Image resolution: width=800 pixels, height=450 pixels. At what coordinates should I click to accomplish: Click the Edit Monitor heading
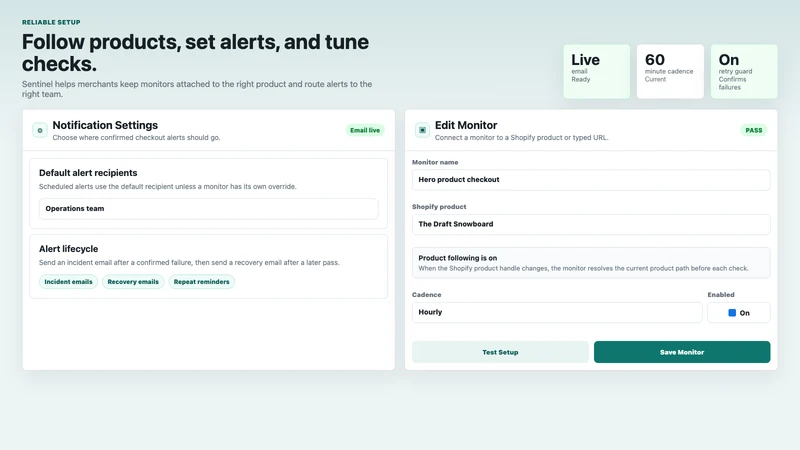tap(466, 125)
